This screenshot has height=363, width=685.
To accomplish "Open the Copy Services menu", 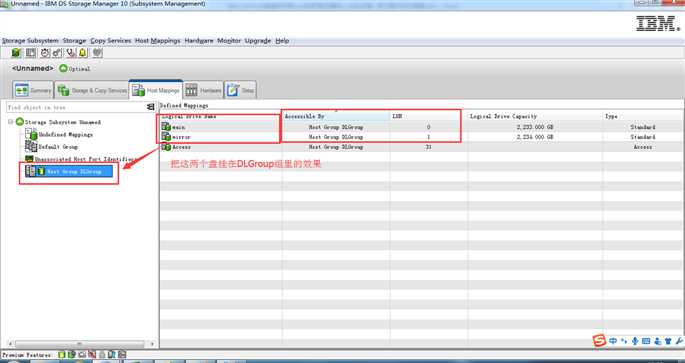I will 111,41.
